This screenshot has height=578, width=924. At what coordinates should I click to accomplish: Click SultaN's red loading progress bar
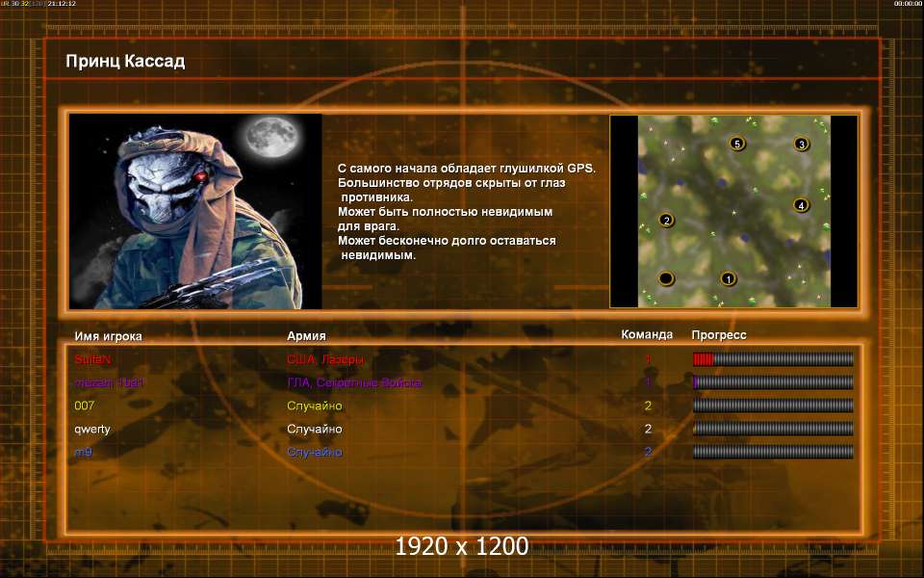773,359
